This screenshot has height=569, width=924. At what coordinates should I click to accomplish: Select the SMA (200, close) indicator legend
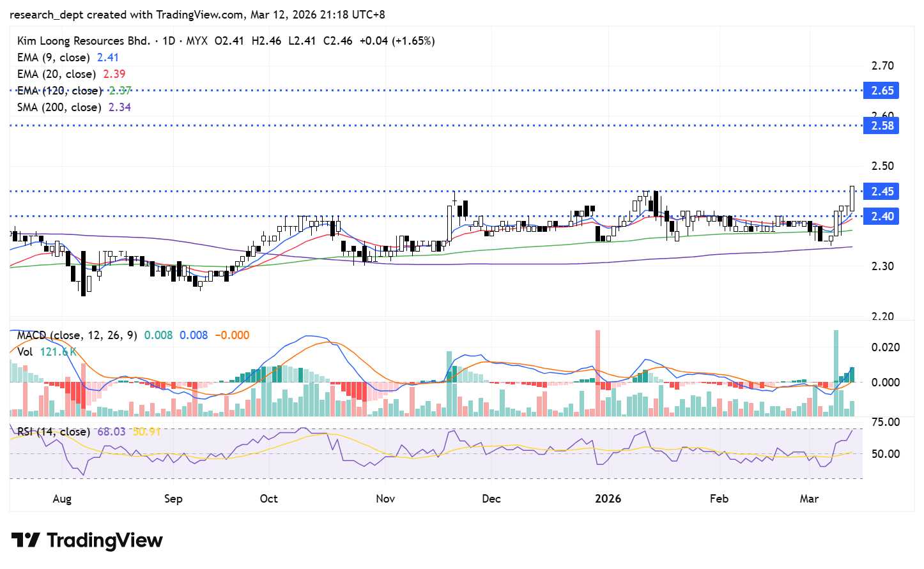pos(59,107)
